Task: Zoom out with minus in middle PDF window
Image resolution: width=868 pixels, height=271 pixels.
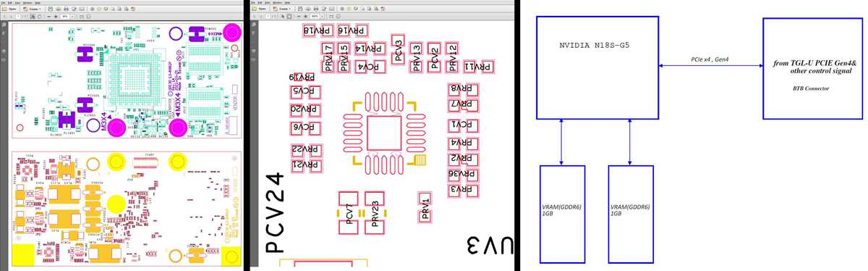Action: pyautogui.click(x=299, y=16)
